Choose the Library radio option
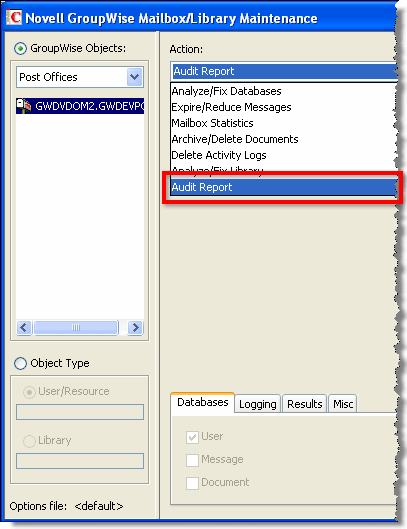Viewport: 407px width, 529px height. point(29,441)
